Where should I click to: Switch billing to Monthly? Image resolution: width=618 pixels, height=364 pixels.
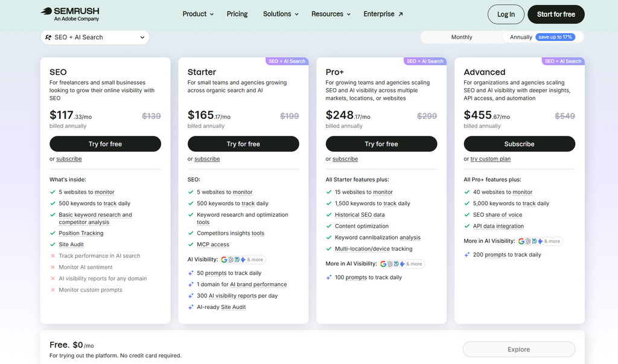click(x=462, y=37)
